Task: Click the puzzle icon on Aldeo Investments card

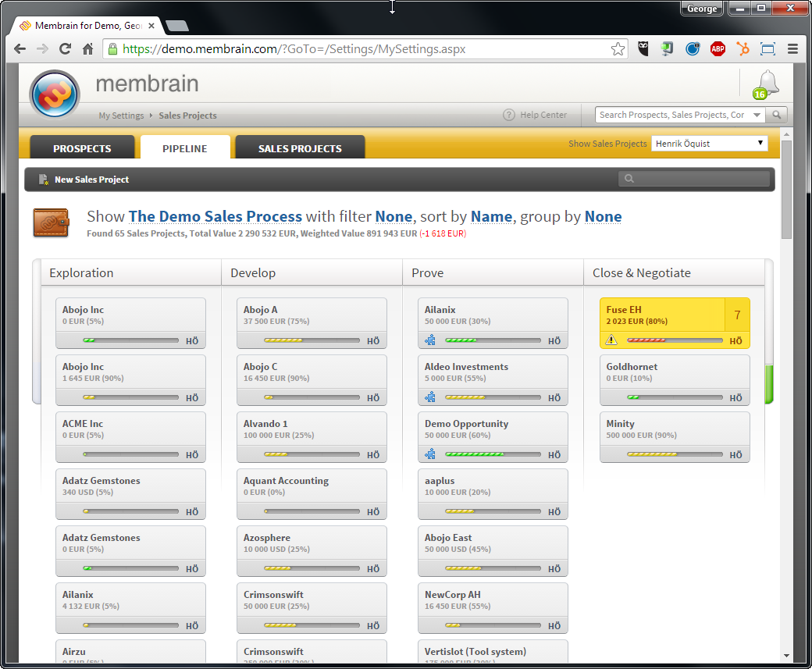Action: (430, 397)
